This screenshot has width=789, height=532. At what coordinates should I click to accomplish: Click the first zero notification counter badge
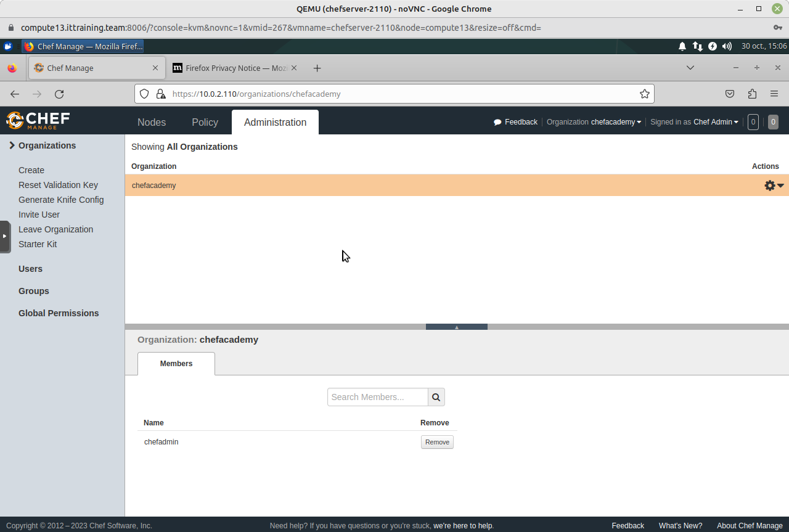(x=753, y=122)
